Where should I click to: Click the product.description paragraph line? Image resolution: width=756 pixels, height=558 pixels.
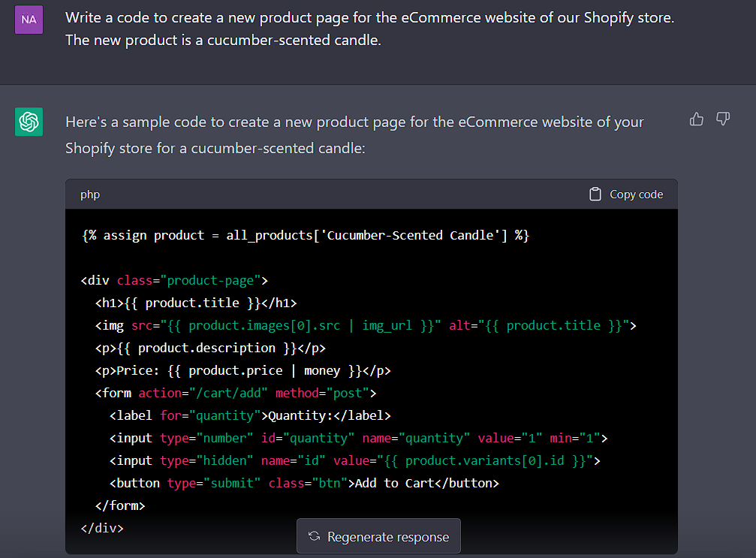211,348
